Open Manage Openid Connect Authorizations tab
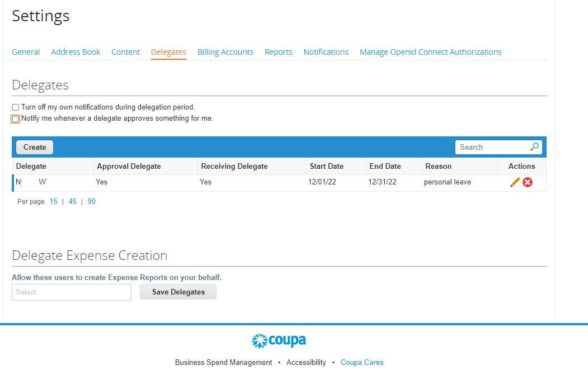588x375 pixels. pos(430,52)
